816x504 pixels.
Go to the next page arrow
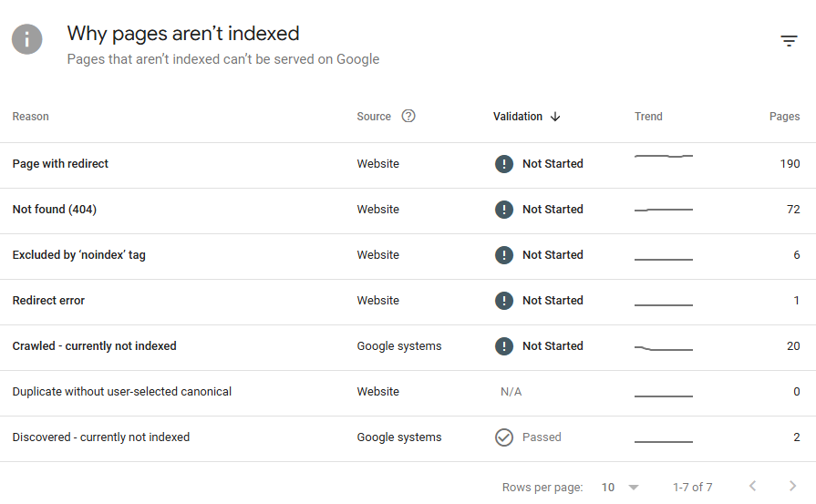pyautogui.click(x=792, y=487)
